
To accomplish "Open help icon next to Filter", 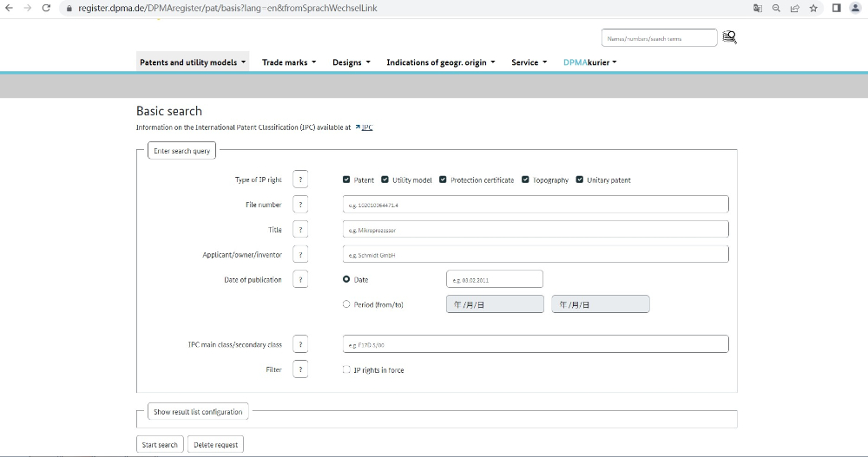I will coord(300,369).
